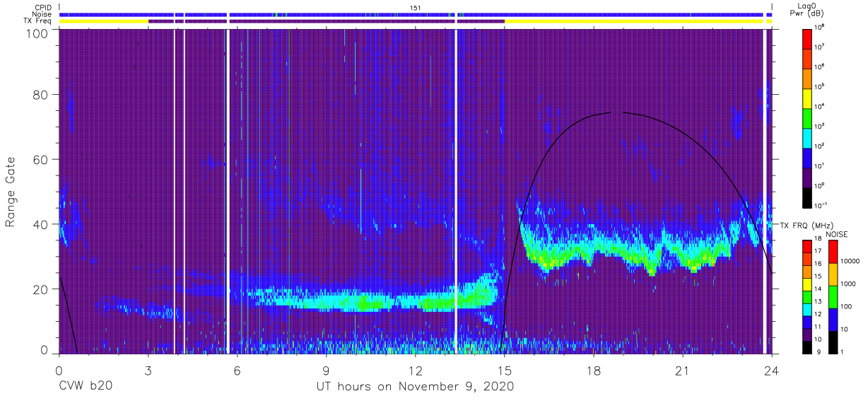Click the 'UT hours on November 9, 2020' axis title
The width and height of the screenshot is (868, 401).
(414, 386)
